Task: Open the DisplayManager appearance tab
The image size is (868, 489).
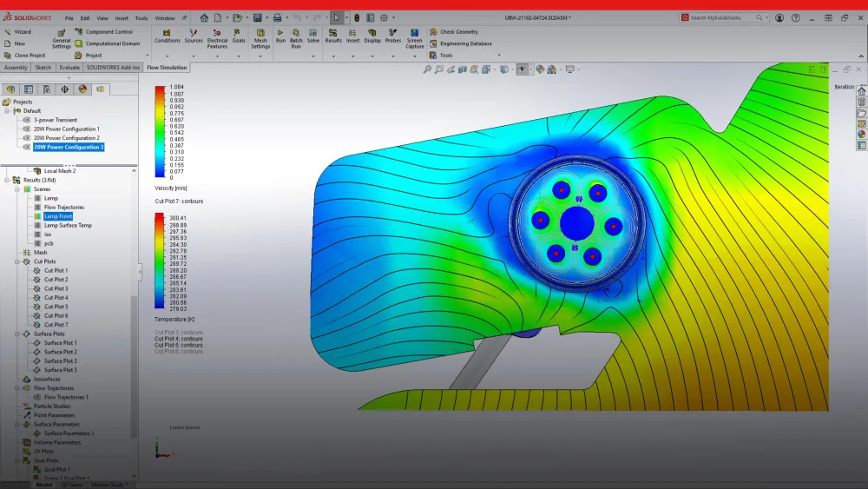Action: [82, 89]
